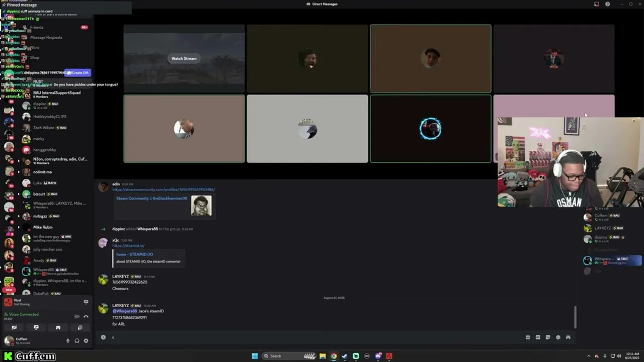Mute the microphone for Cuffem

click(x=68, y=340)
